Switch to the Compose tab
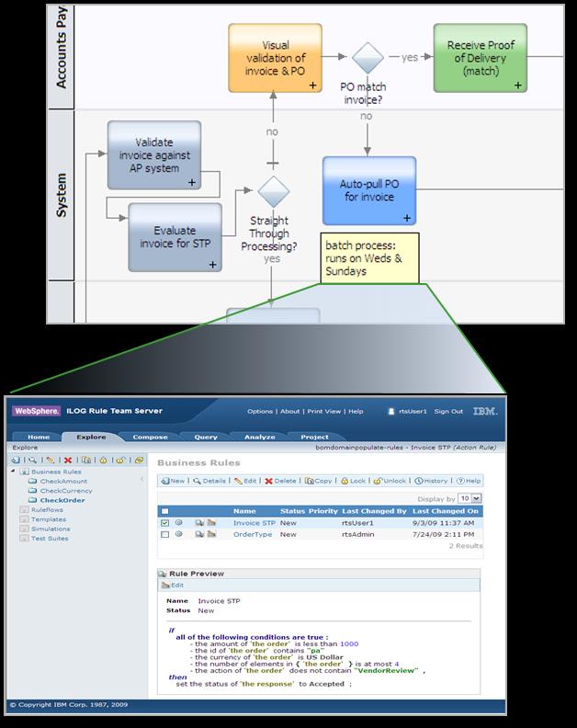The width and height of the screenshot is (577, 728). click(150, 437)
